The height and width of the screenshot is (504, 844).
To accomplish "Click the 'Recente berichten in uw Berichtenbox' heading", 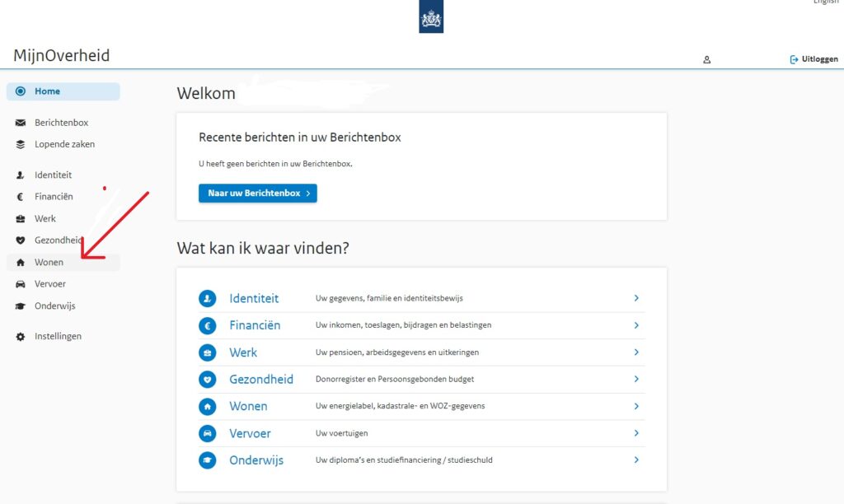I will (x=300, y=138).
